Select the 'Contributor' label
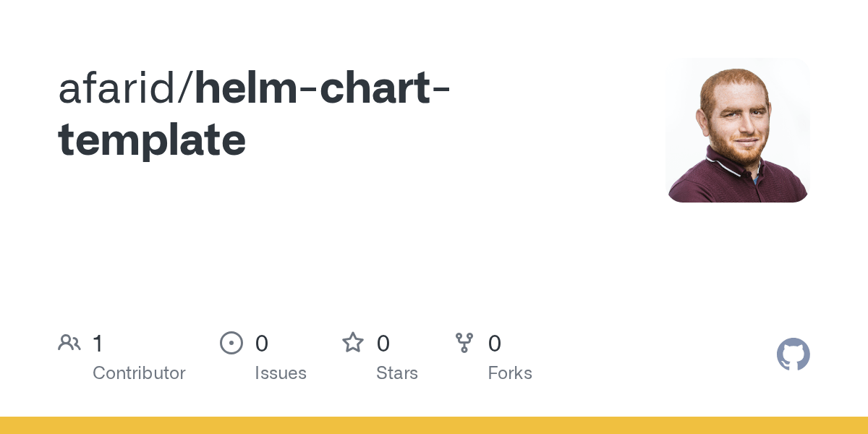 (139, 373)
